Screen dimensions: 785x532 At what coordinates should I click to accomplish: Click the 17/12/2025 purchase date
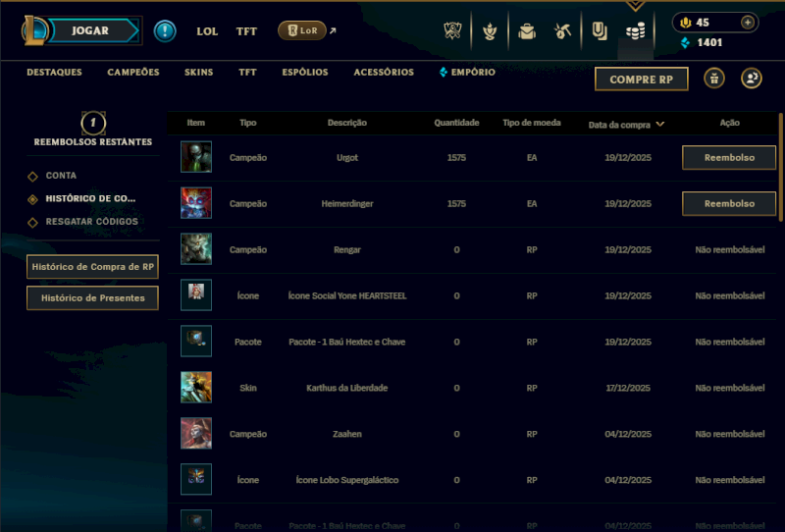tap(628, 389)
